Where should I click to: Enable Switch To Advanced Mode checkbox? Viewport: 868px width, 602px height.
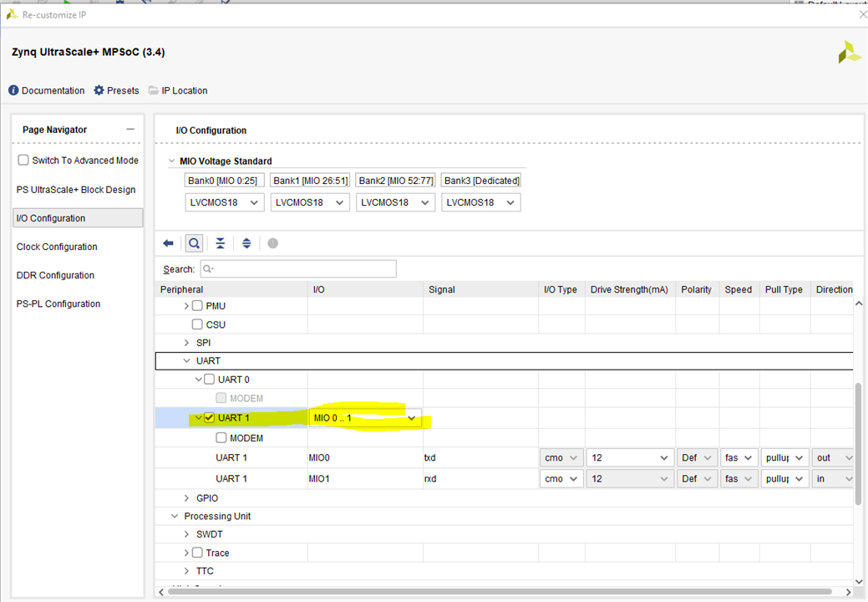(23, 160)
